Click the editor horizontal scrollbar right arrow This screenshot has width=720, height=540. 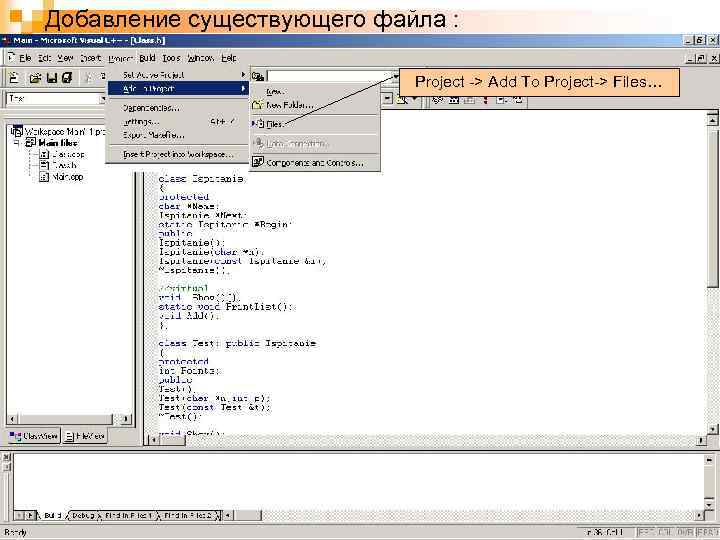click(701, 440)
